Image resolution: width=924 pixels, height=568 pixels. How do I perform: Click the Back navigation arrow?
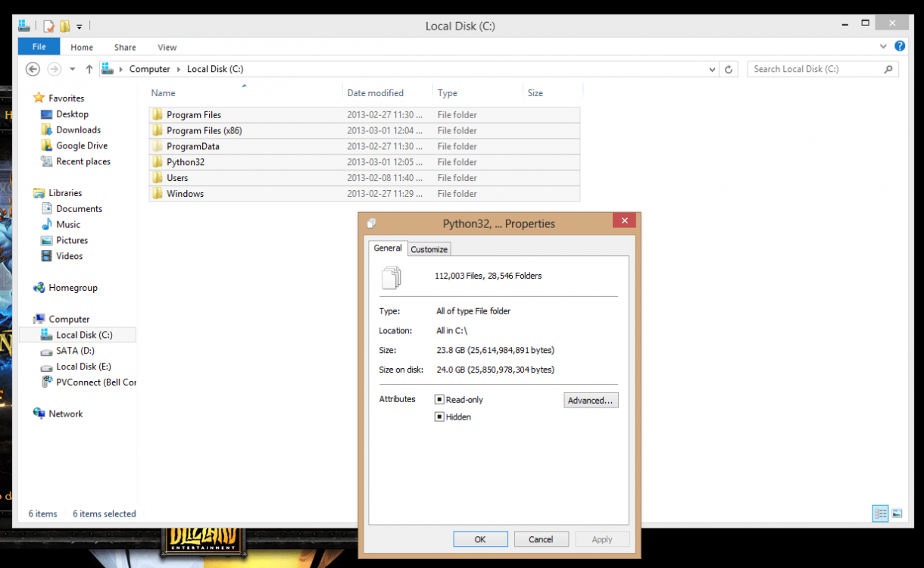click(33, 69)
